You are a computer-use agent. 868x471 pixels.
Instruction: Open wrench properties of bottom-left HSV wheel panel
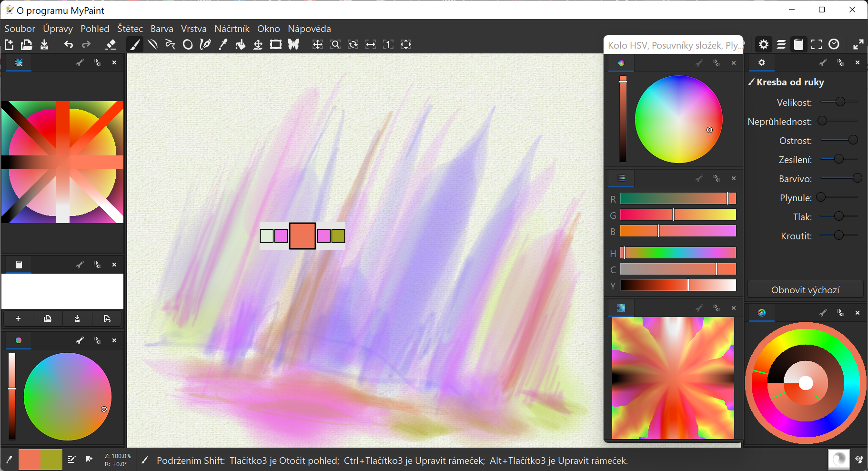80,340
